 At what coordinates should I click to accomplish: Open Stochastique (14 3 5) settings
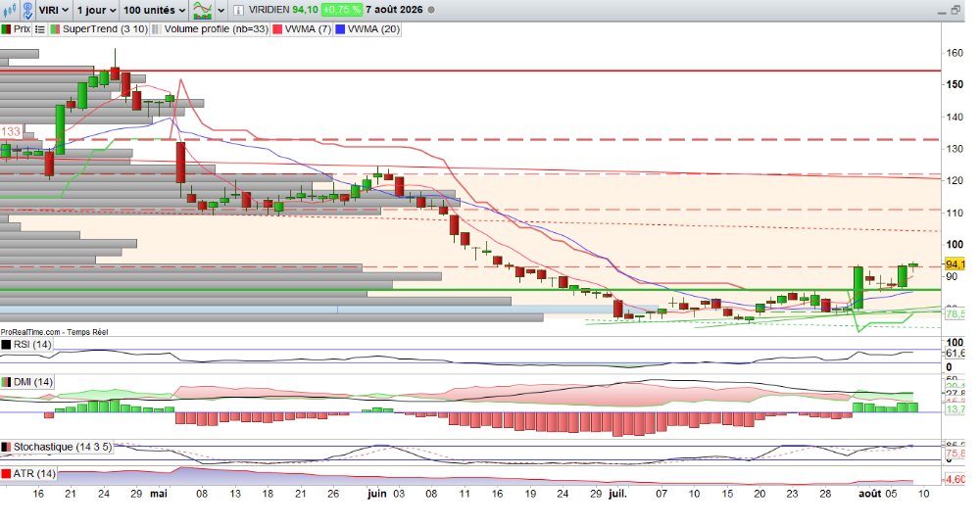click(x=57, y=447)
